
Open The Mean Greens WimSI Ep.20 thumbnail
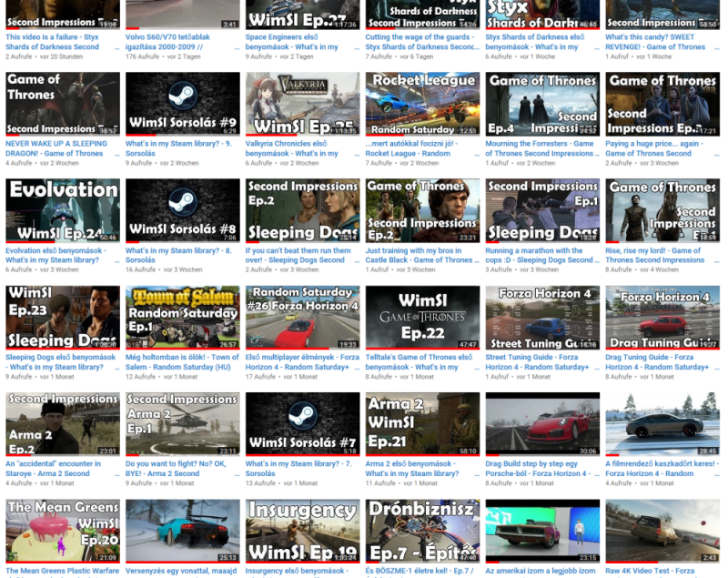[x=63, y=531]
